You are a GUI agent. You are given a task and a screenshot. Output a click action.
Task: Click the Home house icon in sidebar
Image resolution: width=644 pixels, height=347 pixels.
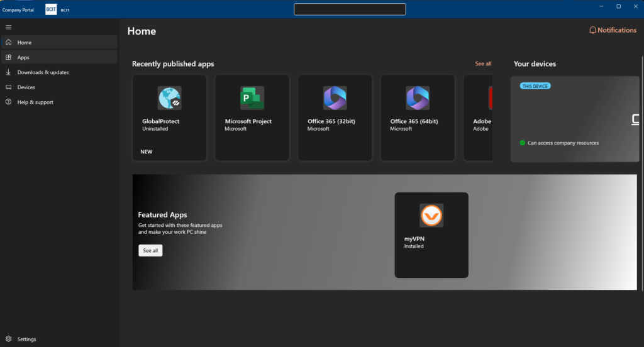(9, 42)
